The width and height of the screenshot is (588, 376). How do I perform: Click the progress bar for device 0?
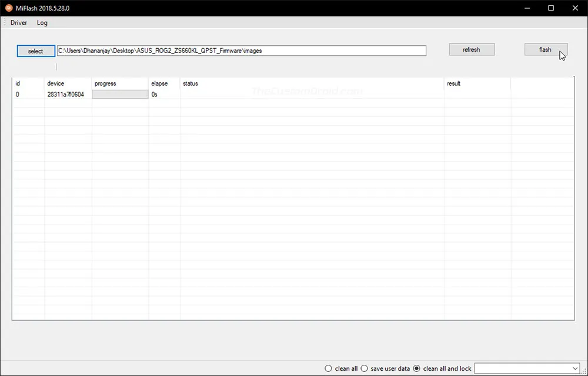point(120,95)
